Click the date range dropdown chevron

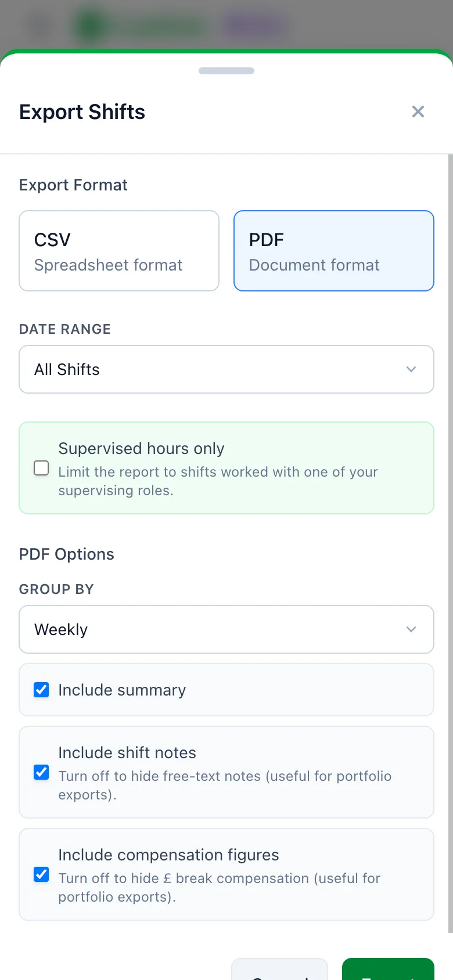[x=411, y=369]
